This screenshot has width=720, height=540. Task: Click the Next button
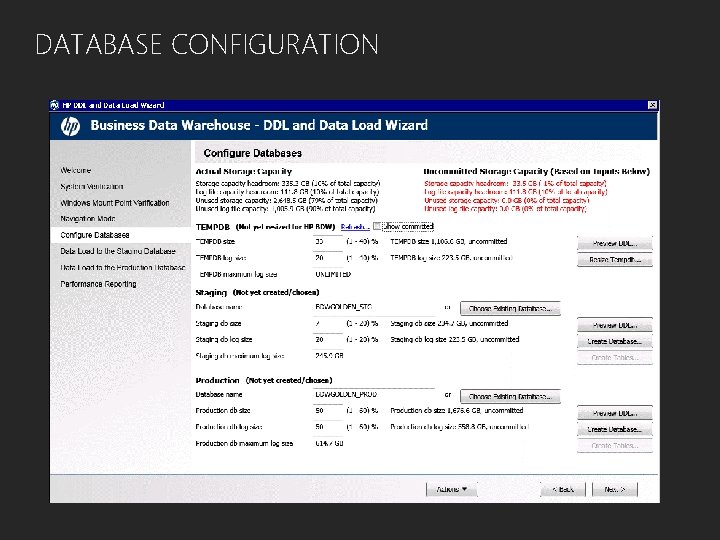(615, 489)
